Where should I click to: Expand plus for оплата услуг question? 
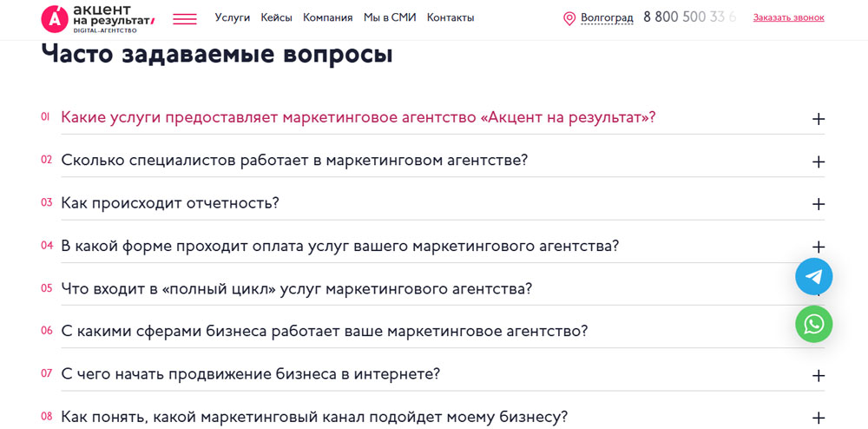[819, 247]
